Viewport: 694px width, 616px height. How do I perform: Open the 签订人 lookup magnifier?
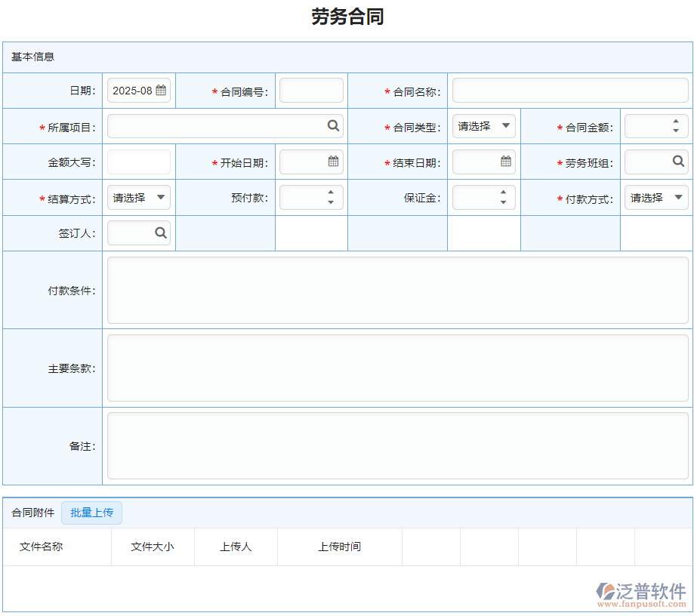coord(160,233)
